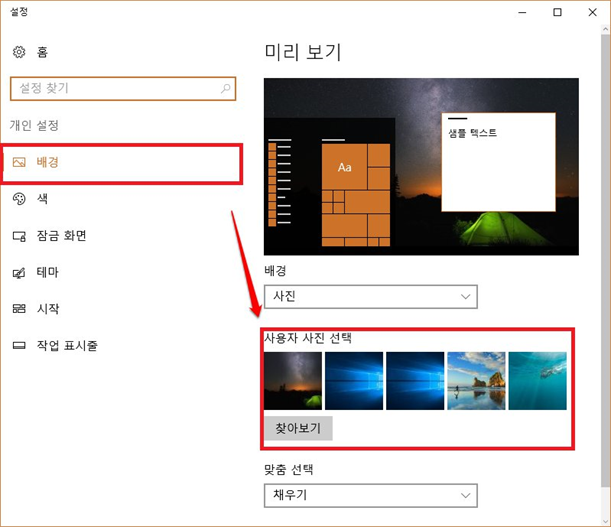The image size is (611, 527).
Task: Choose the second Windows blue logo thumbnail
Action: [415, 381]
